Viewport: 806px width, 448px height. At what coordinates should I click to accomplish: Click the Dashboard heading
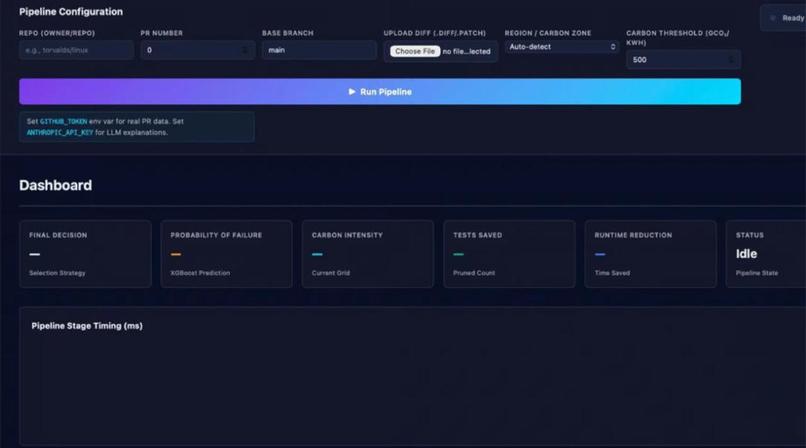[x=56, y=185]
